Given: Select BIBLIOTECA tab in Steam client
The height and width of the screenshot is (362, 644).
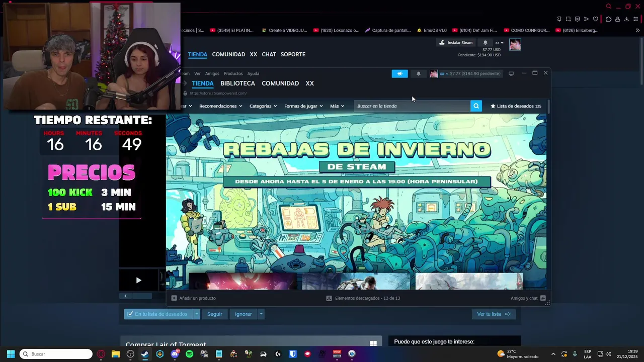Looking at the screenshot, I should [237, 83].
